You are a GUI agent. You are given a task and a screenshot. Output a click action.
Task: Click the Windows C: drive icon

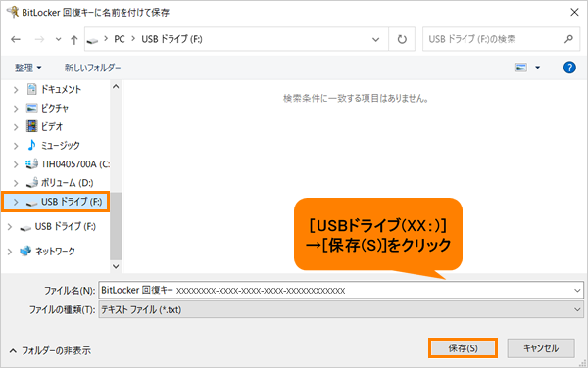(x=32, y=163)
